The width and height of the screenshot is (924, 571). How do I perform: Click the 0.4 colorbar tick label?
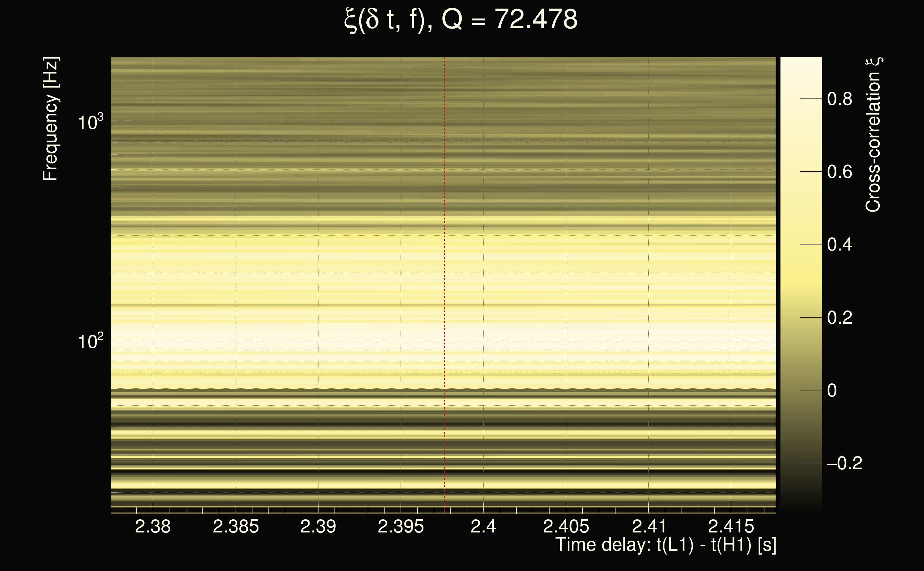[x=839, y=245]
